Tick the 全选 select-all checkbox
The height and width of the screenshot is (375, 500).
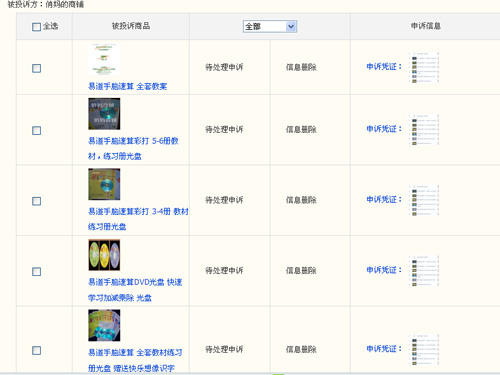36,27
